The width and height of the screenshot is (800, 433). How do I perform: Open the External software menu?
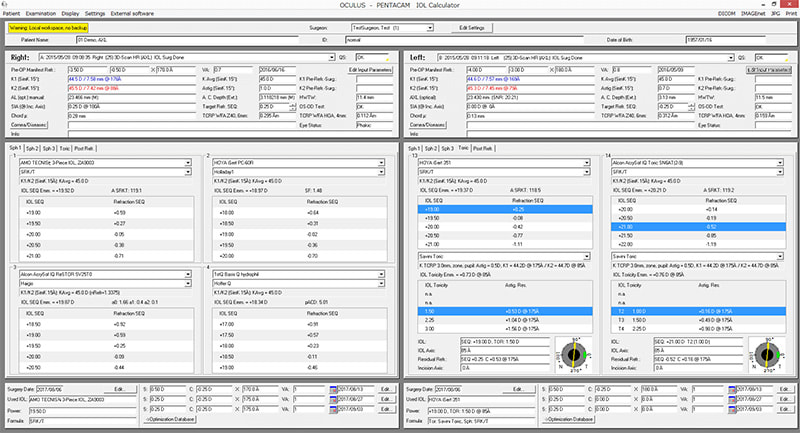click(x=132, y=13)
